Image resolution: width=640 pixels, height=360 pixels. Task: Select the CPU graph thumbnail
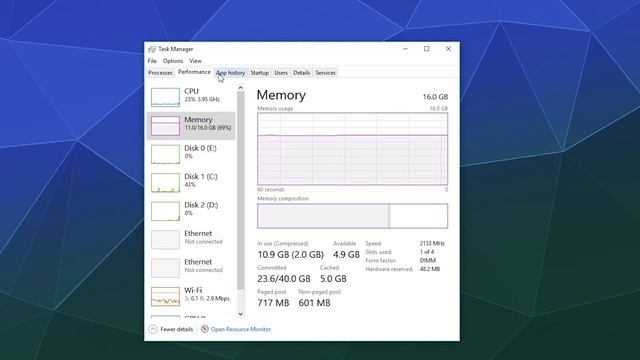(165, 97)
